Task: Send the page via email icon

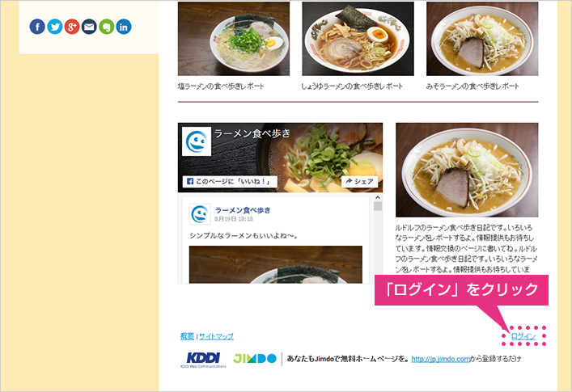Action: pos(89,27)
